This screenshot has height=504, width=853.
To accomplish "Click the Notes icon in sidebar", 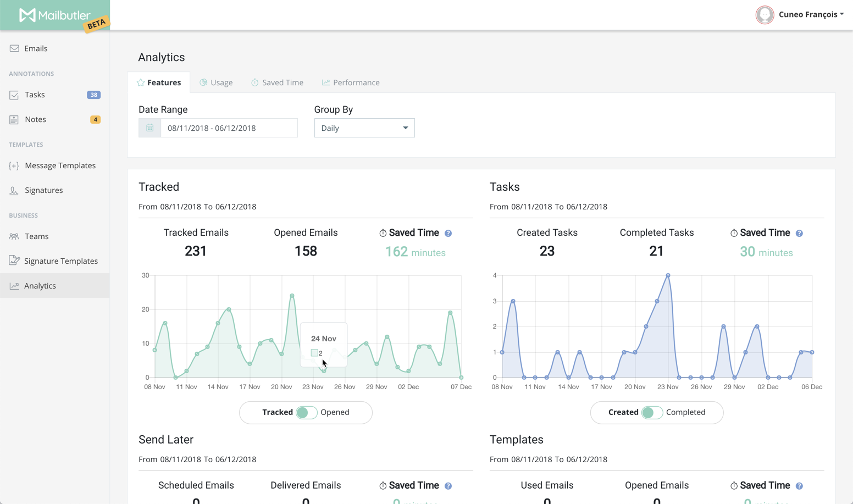I will coord(14,119).
